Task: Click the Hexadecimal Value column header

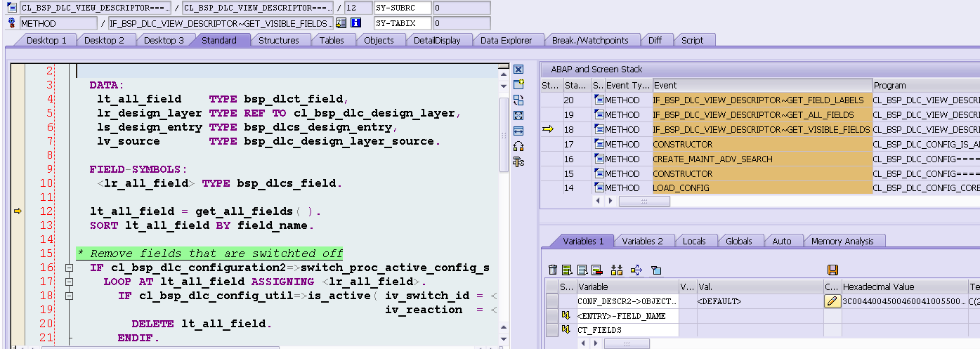Action: (903, 287)
